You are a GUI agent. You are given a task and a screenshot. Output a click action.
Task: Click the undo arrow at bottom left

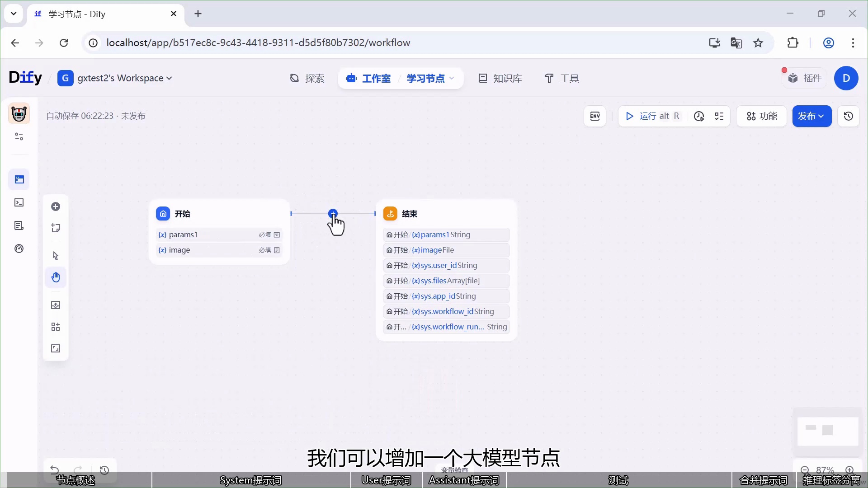(x=55, y=469)
